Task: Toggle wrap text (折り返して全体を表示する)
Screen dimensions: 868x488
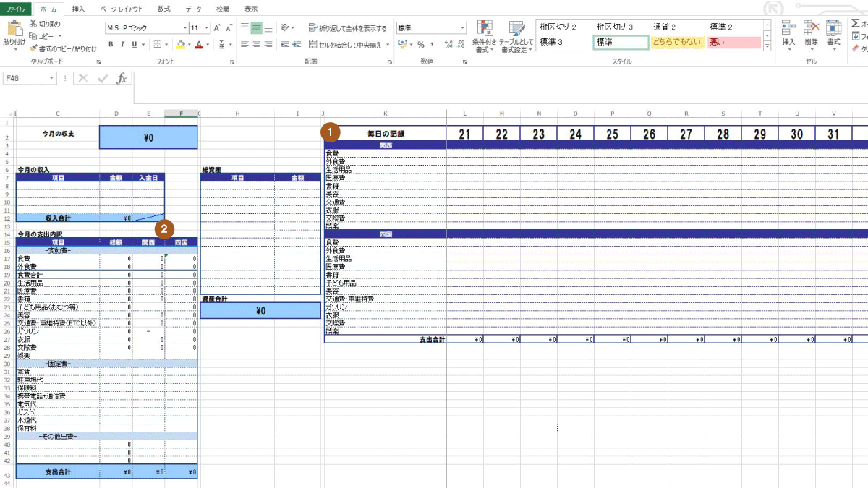Action: point(347,28)
